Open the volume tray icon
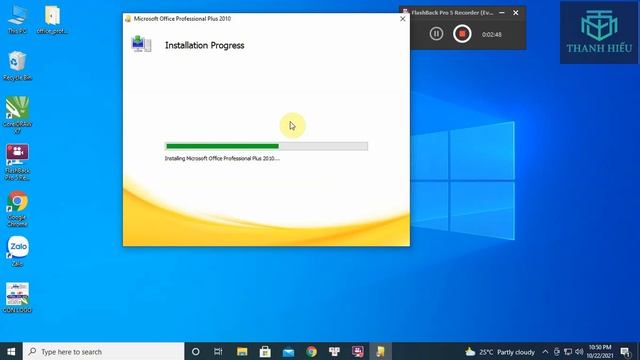This screenshot has width=640, height=360. [x=579, y=351]
